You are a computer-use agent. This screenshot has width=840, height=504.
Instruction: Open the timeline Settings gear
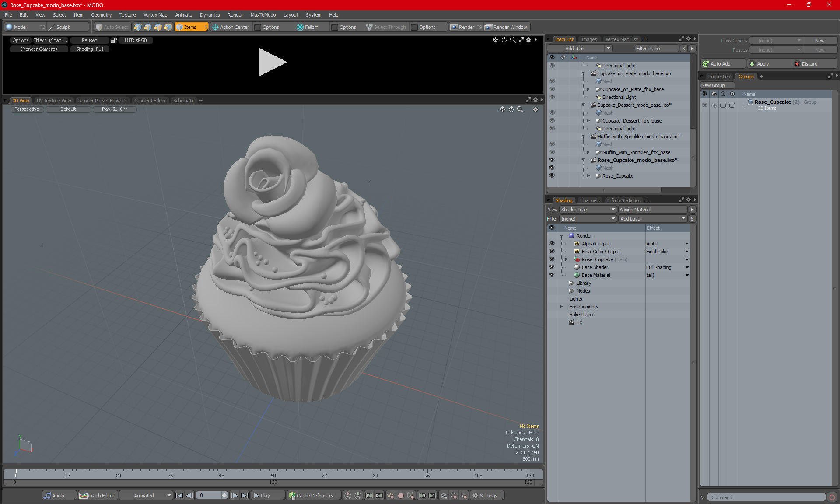(475, 496)
